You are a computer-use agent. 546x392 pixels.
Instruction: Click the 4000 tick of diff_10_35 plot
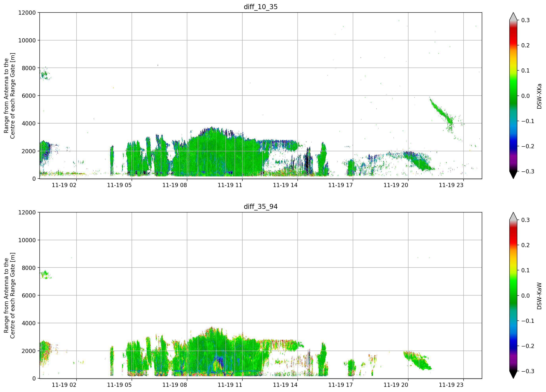29,123
